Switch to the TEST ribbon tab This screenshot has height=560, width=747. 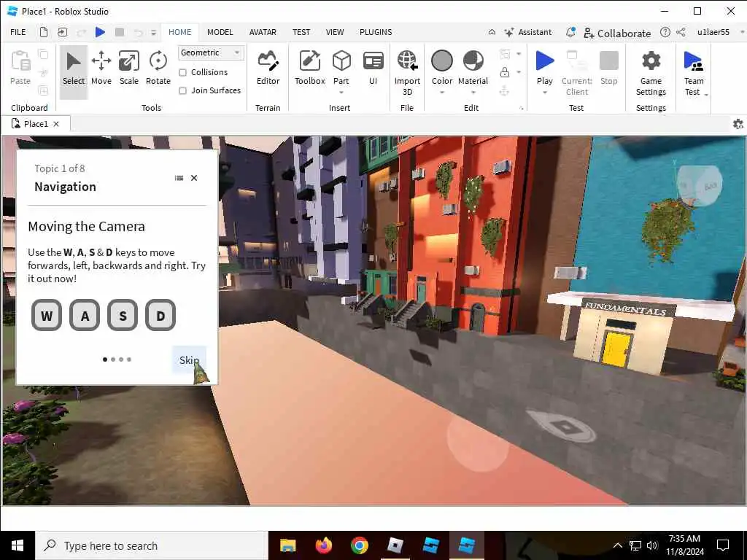[301, 32]
